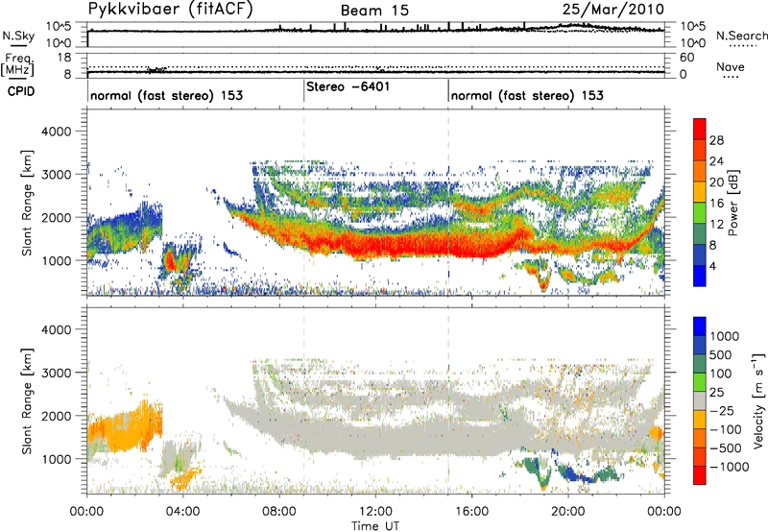Viewport: 768px width, 532px height.
Task: Click the 08:00 time tick label
Action: click(279, 512)
